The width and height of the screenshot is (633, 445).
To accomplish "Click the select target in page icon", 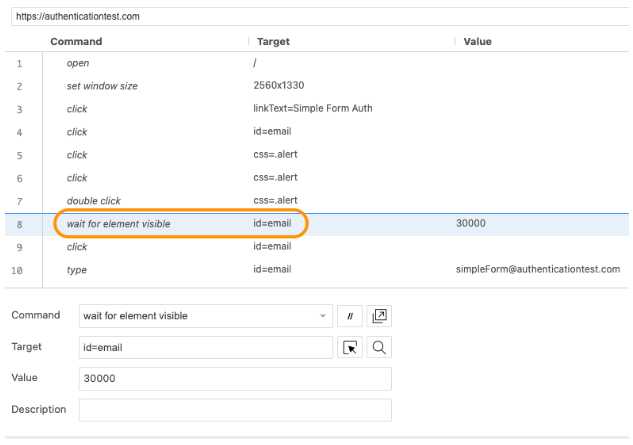I will (x=351, y=348).
